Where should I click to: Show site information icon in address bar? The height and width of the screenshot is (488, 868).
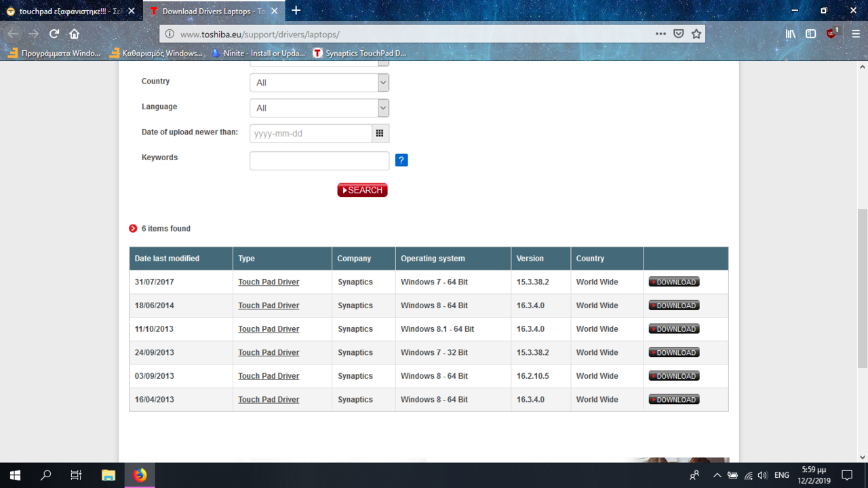click(x=170, y=34)
